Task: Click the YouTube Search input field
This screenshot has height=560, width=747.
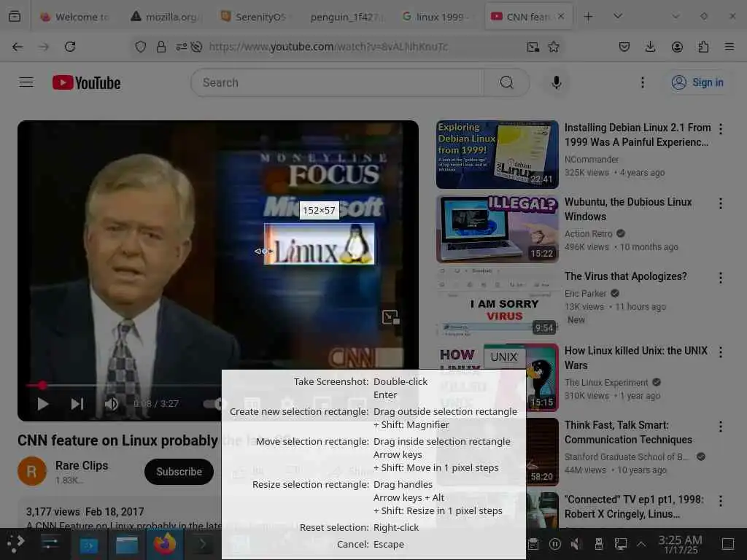Action: (337, 82)
